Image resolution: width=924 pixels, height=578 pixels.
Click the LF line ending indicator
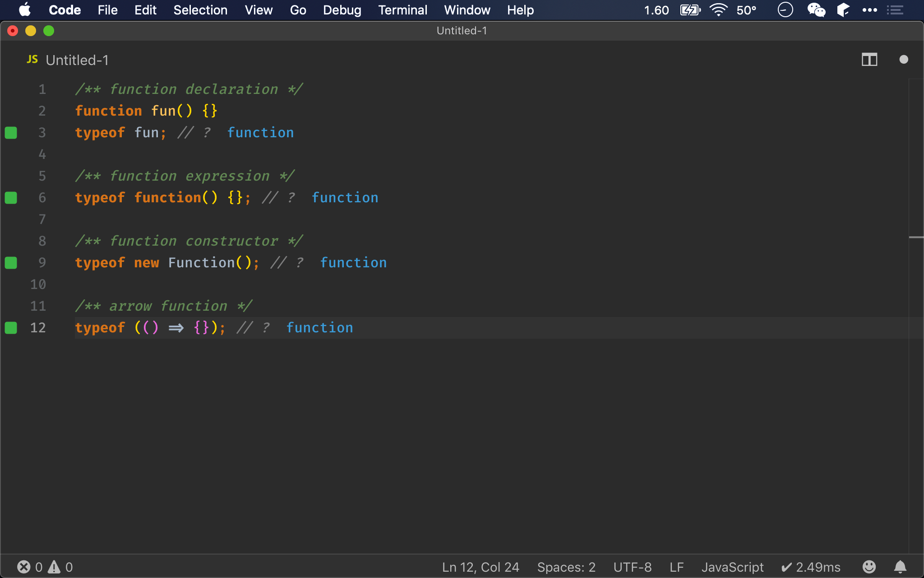pyautogui.click(x=678, y=567)
